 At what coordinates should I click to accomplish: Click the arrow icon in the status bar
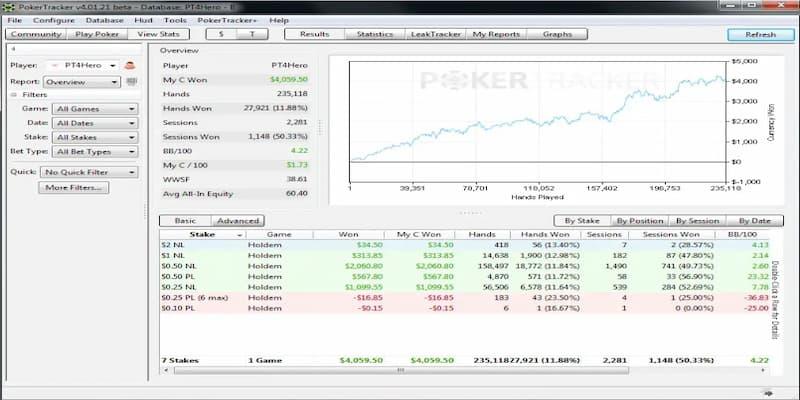768,392
